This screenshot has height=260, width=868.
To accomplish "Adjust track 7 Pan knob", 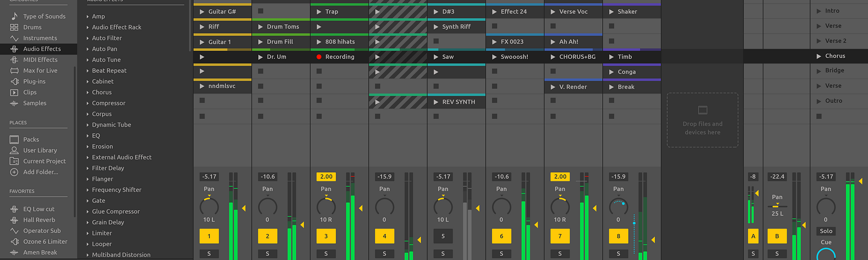I will 560,206.
